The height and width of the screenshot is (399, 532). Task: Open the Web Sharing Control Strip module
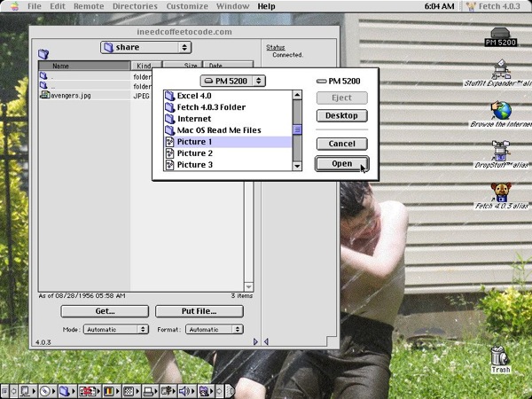click(207, 391)
